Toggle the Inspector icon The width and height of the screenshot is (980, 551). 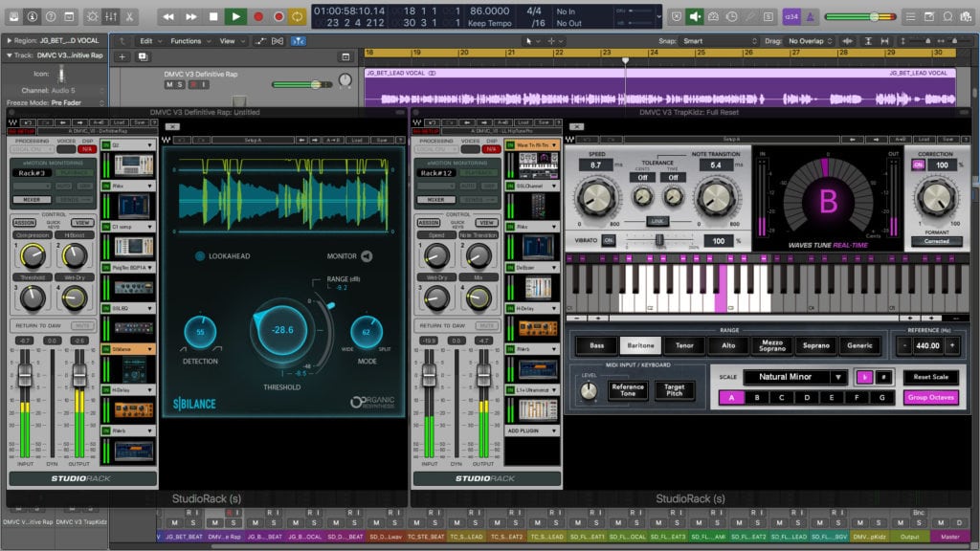pyautogui.click(x=32, y=17)
